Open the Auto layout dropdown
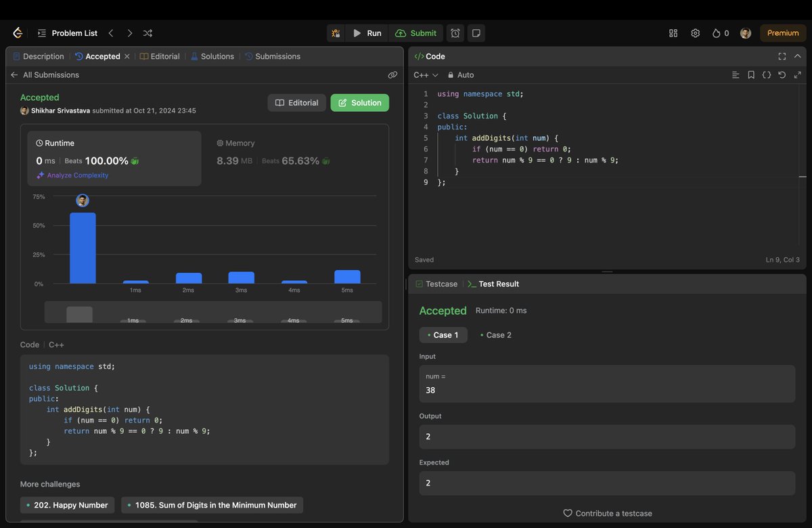Viewport: 812px width, 528px height. coord(461,75)
